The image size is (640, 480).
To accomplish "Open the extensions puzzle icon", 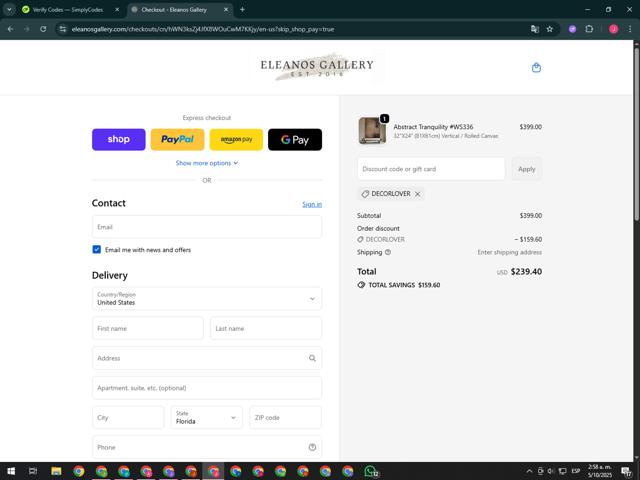I will point(589,29).
